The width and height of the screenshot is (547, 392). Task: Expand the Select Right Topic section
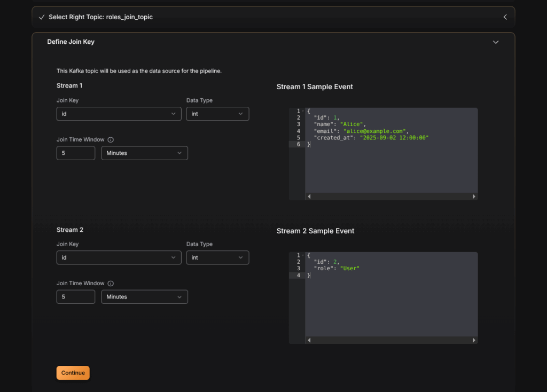(x=505, y=17)
